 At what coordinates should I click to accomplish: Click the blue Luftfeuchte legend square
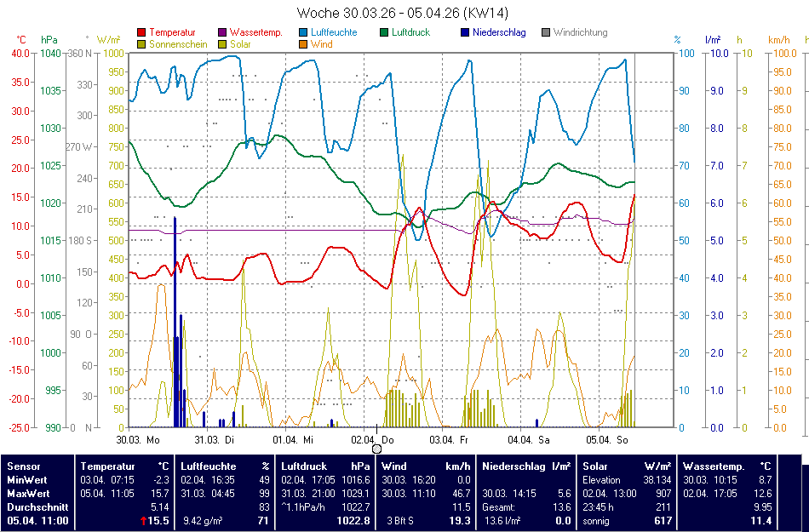[304, 33]
